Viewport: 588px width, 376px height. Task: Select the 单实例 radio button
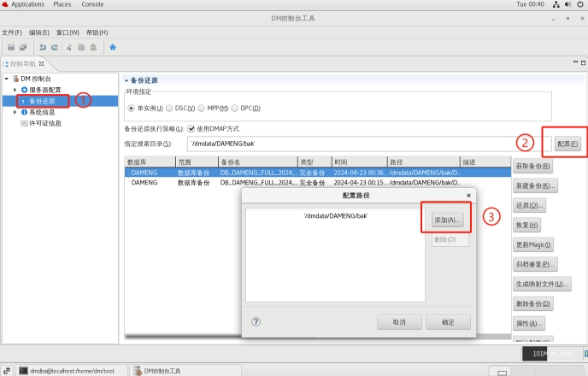132,109
